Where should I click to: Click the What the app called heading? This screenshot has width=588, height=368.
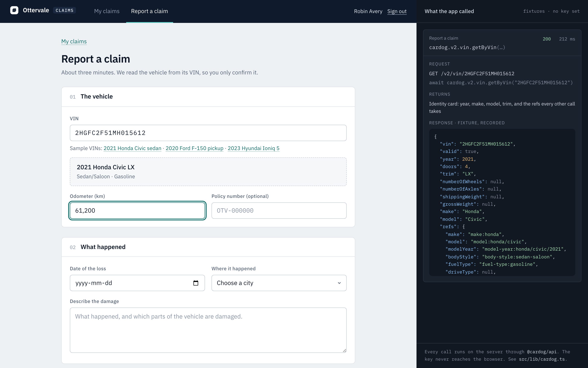pos(449,11)
